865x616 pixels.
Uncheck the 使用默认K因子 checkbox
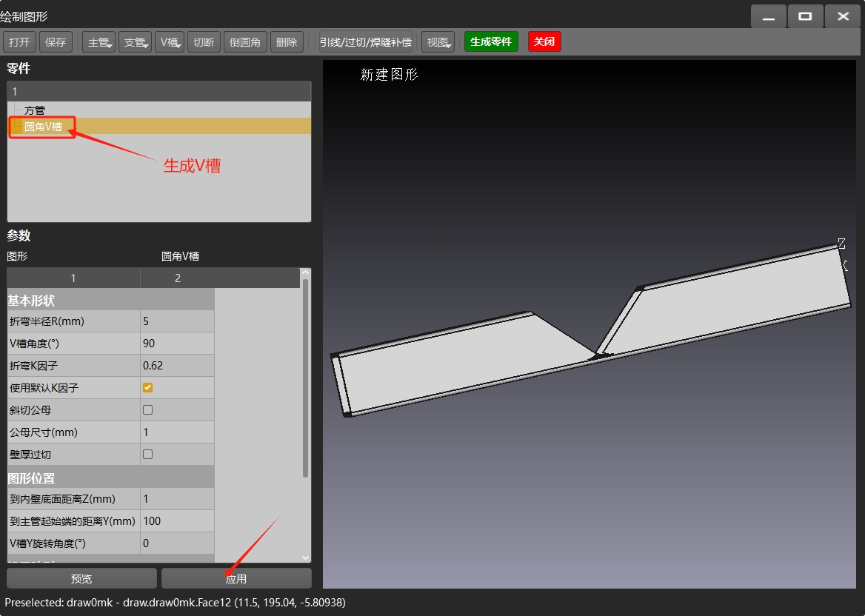tap(148, 388)
